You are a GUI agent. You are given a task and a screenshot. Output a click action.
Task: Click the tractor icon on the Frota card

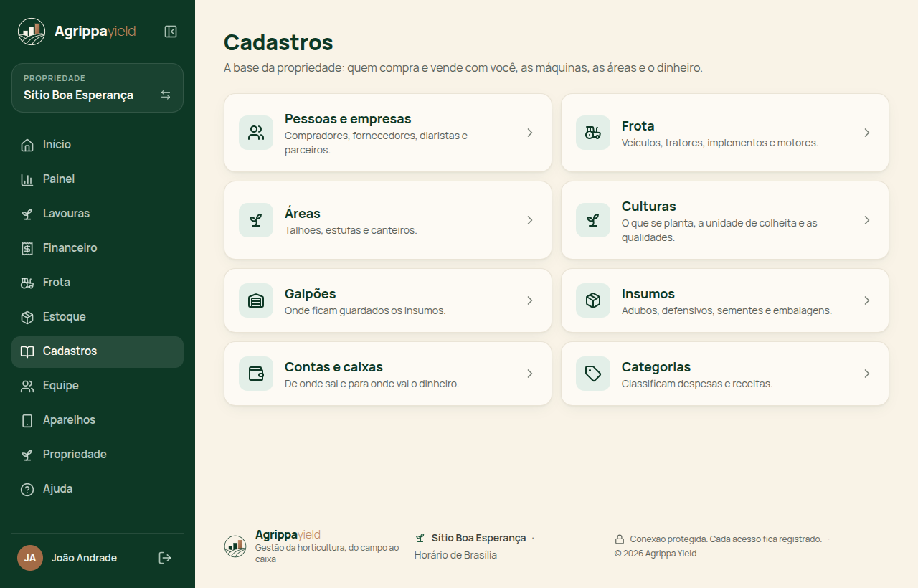pyautogui.click(x=593, y=133)
